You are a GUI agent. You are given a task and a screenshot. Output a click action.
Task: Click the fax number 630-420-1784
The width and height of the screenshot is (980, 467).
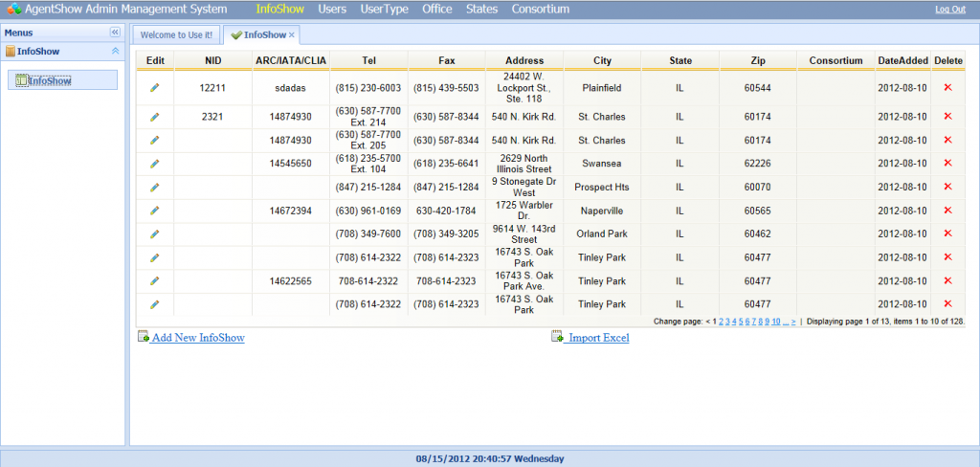point(446,211)
